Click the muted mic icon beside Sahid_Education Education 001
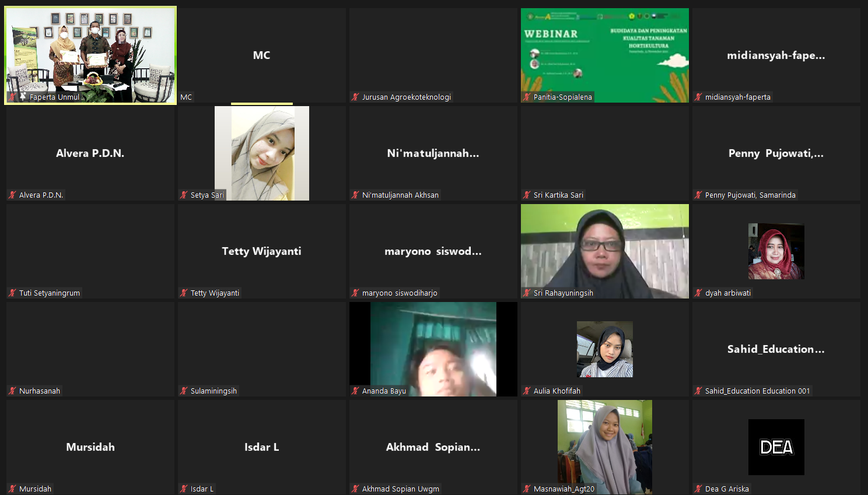 tap(698, 391)
